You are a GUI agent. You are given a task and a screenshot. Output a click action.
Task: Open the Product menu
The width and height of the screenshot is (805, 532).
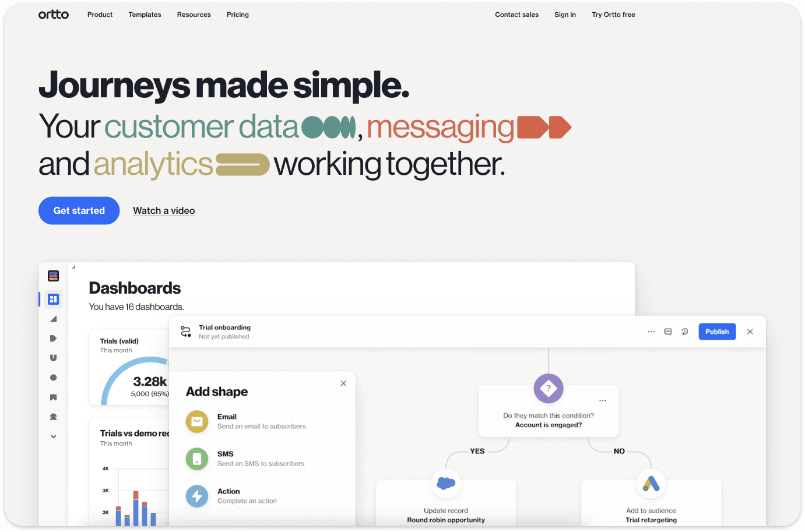[x=100, y=15]
